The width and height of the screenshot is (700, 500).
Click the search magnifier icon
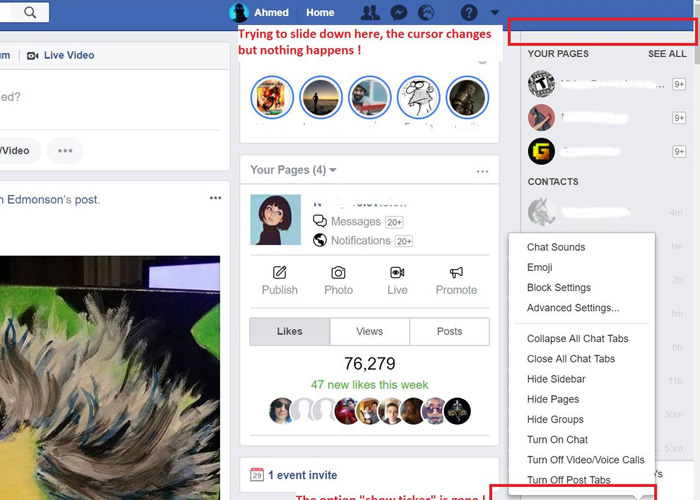(30, 12)
